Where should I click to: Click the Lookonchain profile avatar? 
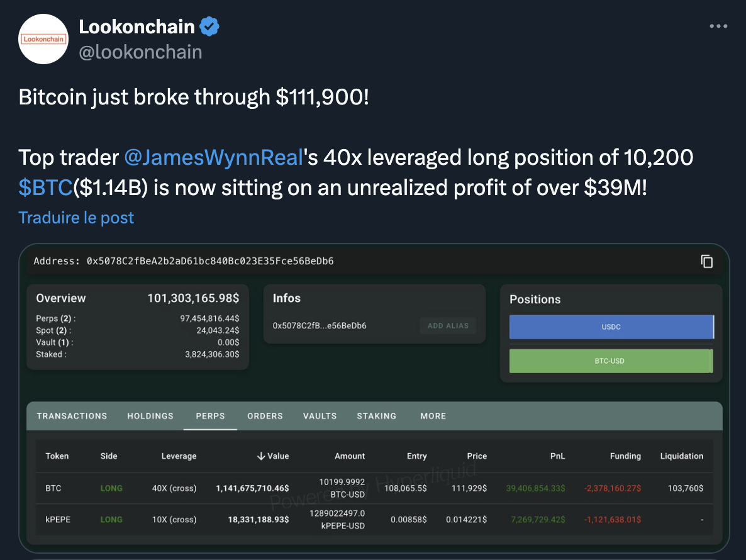(43, 39)
